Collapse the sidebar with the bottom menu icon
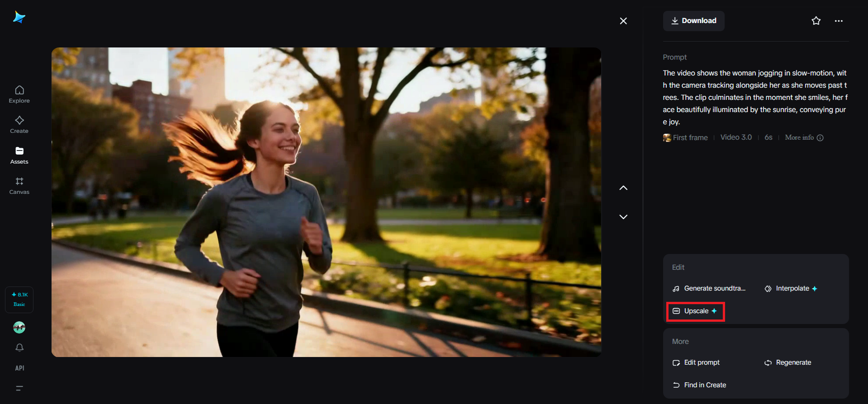This screenshot has height=404, width=868. pyautogui.click(x=19, y=388)
